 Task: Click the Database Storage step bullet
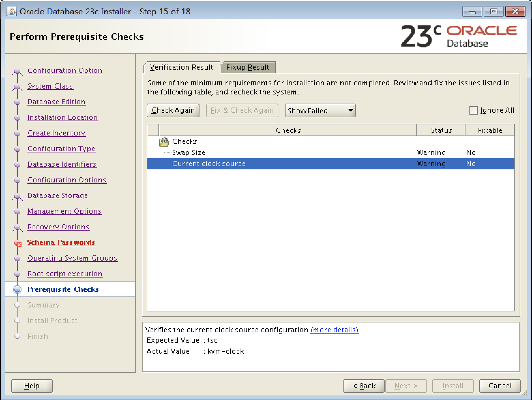pos(17,196)
